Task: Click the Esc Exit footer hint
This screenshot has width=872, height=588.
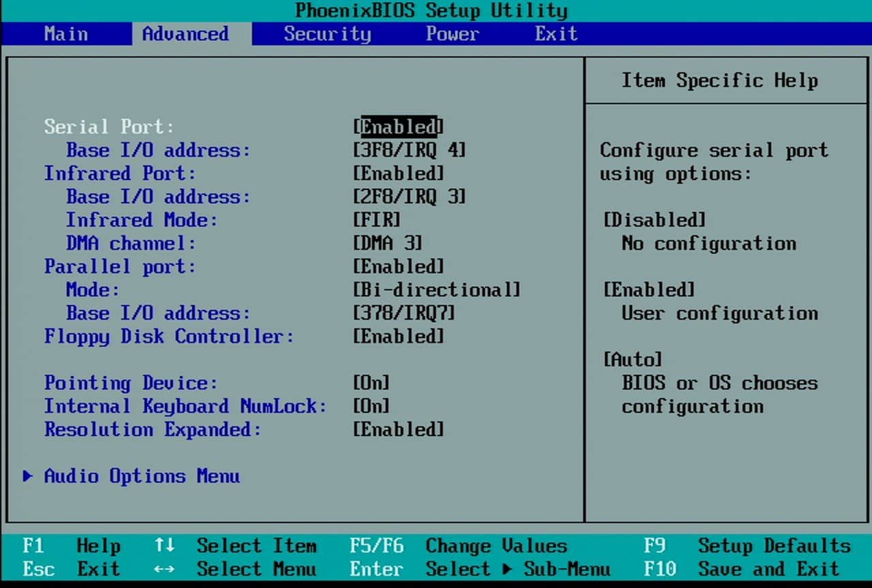Action: coord(72,569)
